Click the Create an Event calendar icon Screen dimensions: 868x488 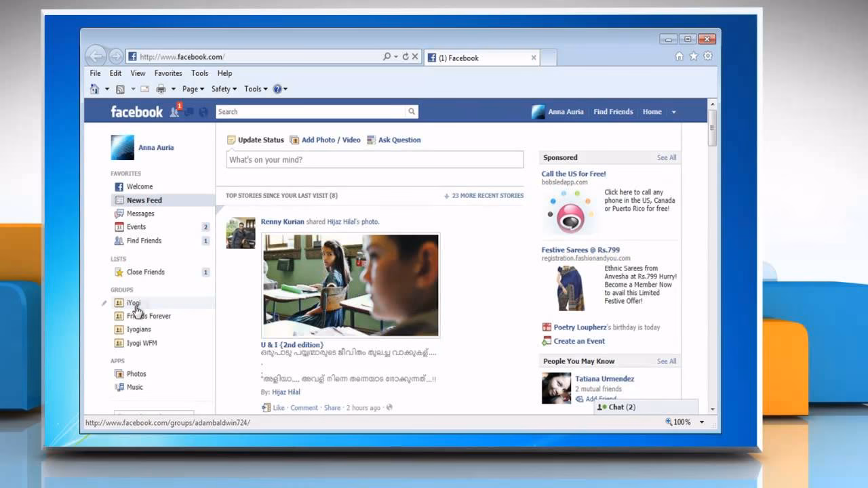[x=547, y=341]
